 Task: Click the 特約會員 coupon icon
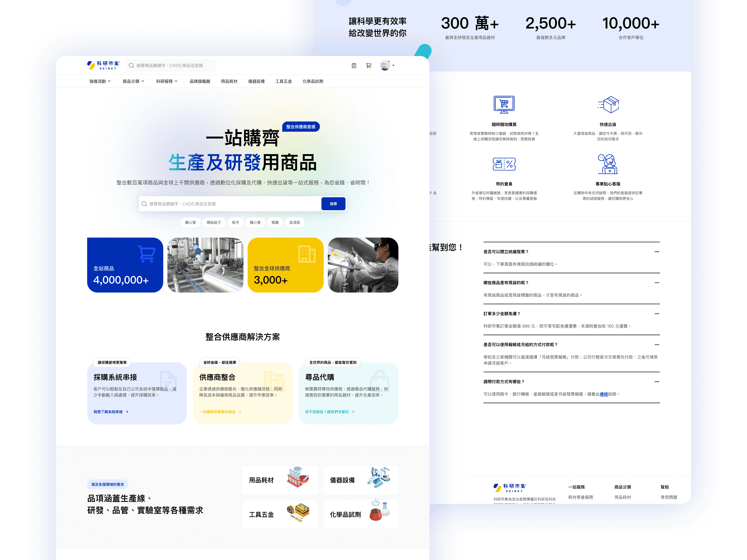[504, 164]
